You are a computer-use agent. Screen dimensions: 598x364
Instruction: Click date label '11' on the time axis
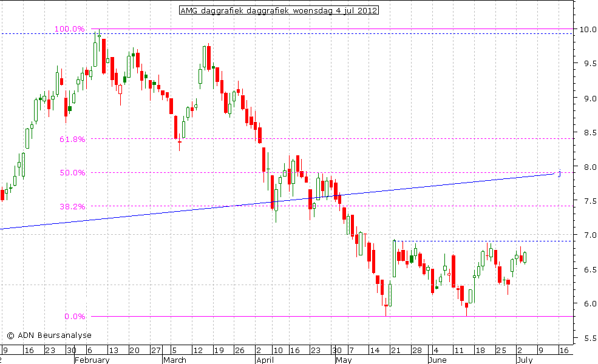click(x=458, y=350)
